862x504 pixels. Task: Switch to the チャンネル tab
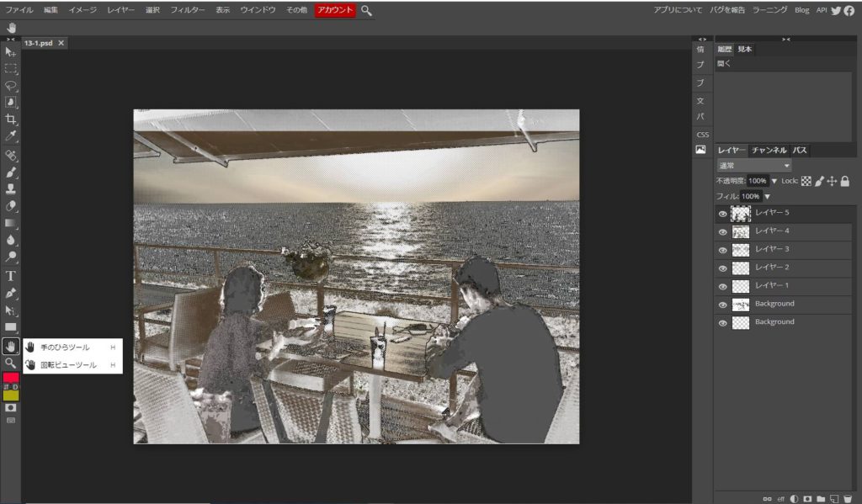point(769,150)
